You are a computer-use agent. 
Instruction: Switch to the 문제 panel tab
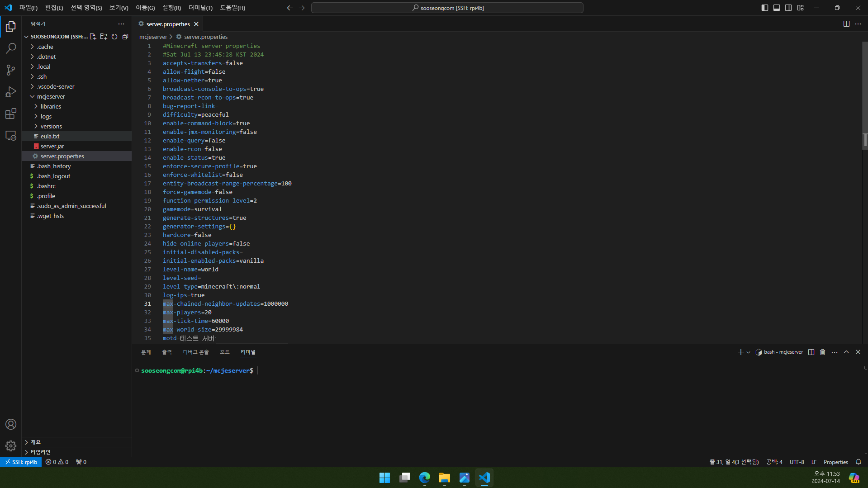tap(146, 352)
